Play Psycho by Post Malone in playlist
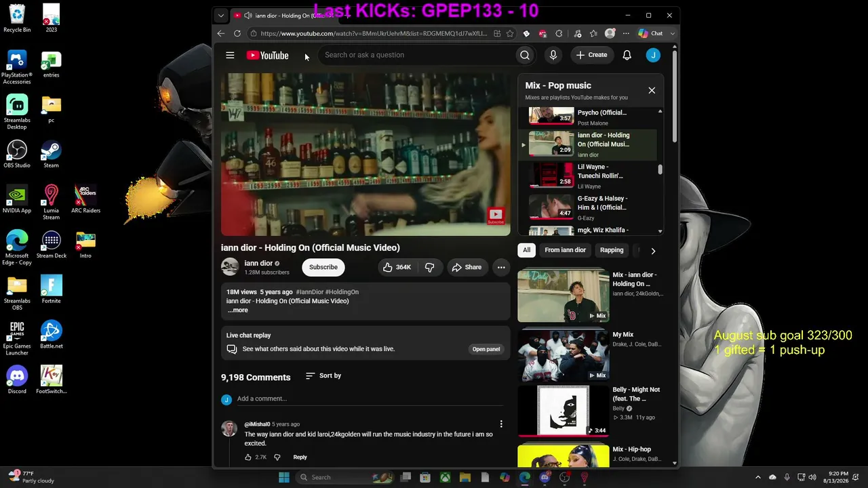 (x=589, y=117)
